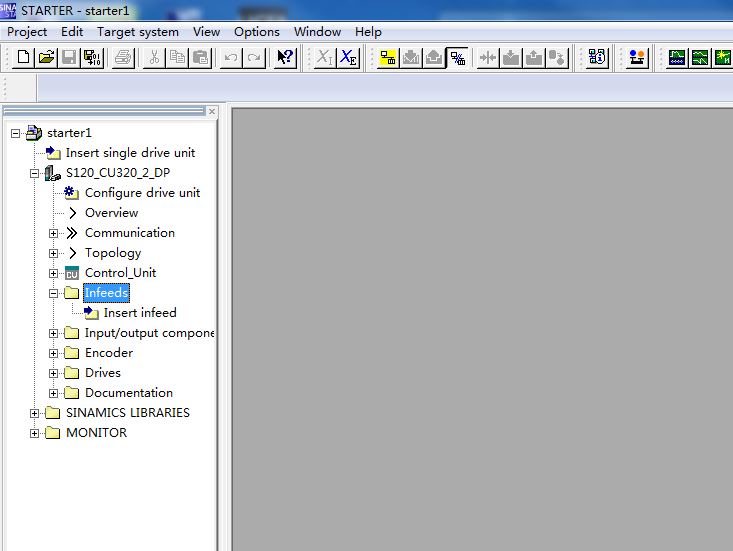
Task: Open the Options menu
Action: pos(257,32)
